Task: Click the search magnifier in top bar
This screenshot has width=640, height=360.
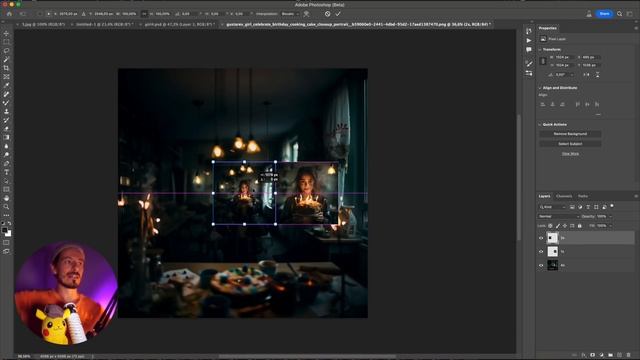Action: pos(620,14)
